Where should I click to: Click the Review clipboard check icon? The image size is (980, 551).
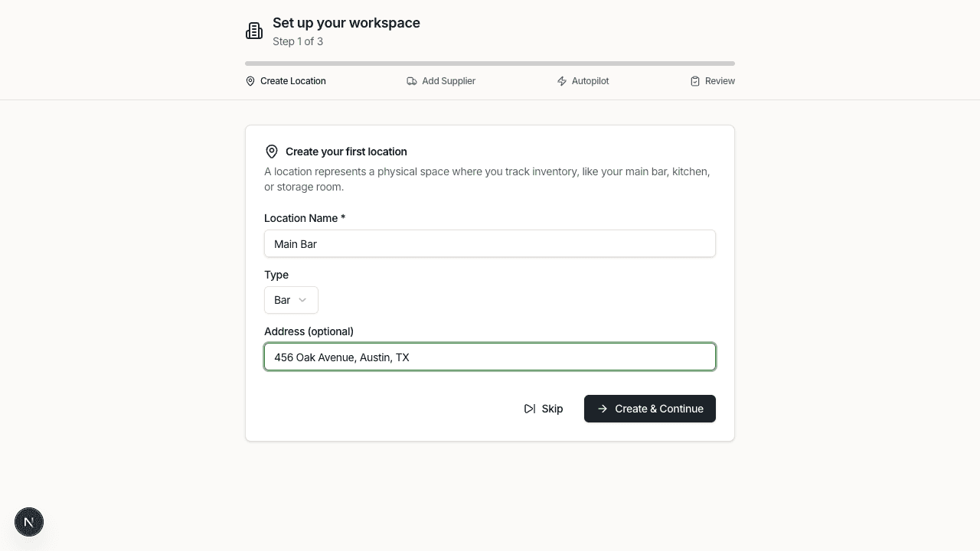[x=695, y=80]
